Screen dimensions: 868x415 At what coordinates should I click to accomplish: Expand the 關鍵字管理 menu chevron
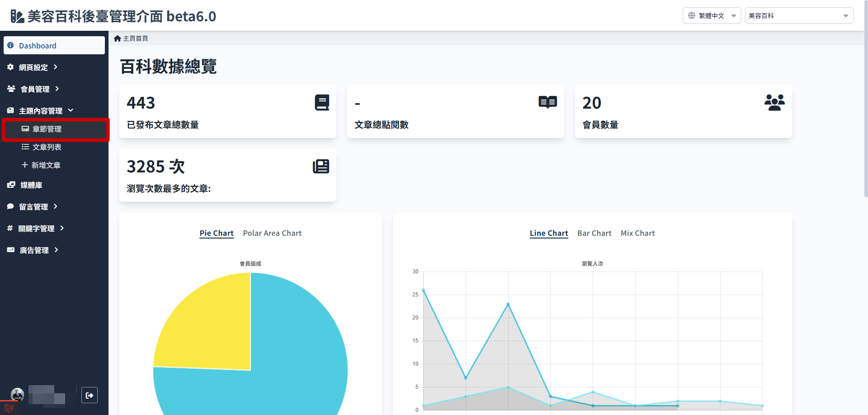[62, 228]
